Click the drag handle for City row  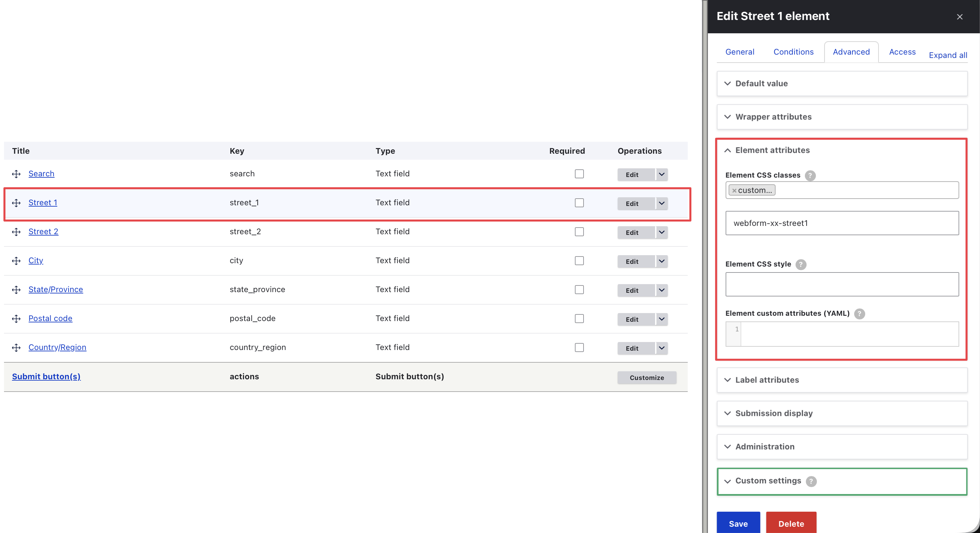pyautogui.click(x=16, y=261)
